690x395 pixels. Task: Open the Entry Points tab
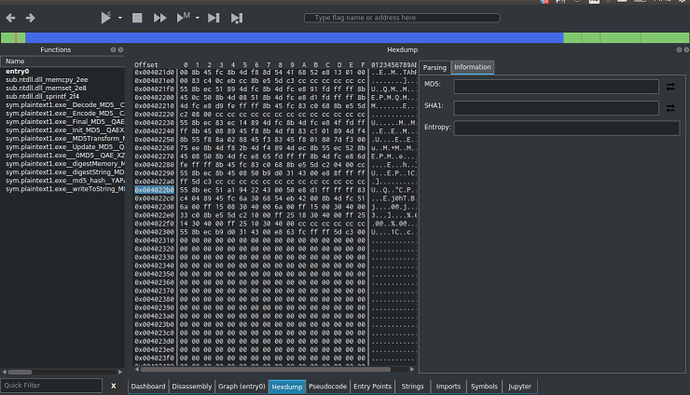(372, 386)
